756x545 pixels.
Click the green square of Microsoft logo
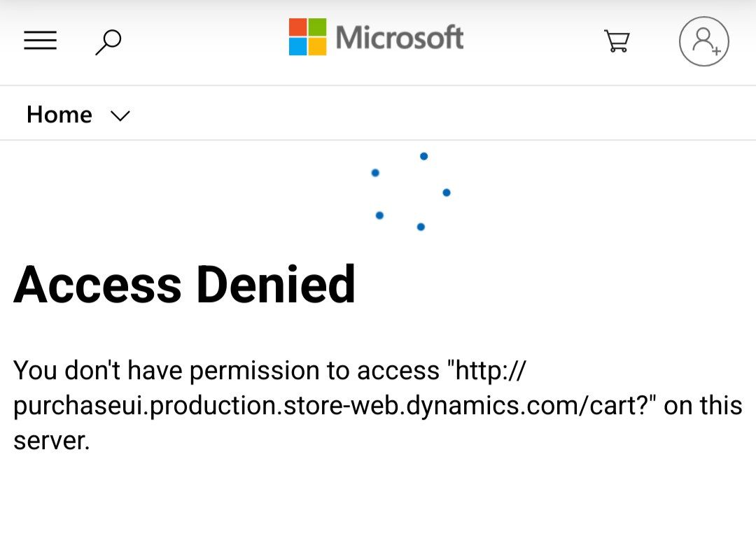pyautogui.click(x=317, y=27)
